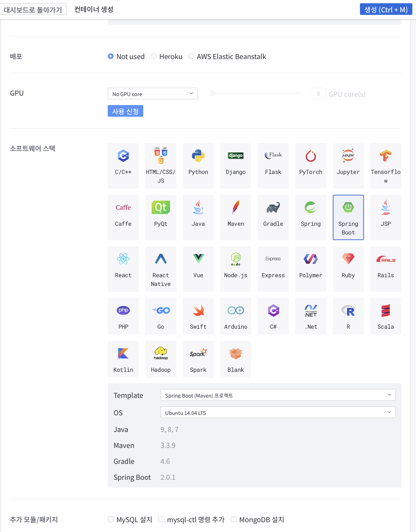Screen dimensions: 416x532
Task: Select the Spring stack tile
Action: click(x=311, y=217)
